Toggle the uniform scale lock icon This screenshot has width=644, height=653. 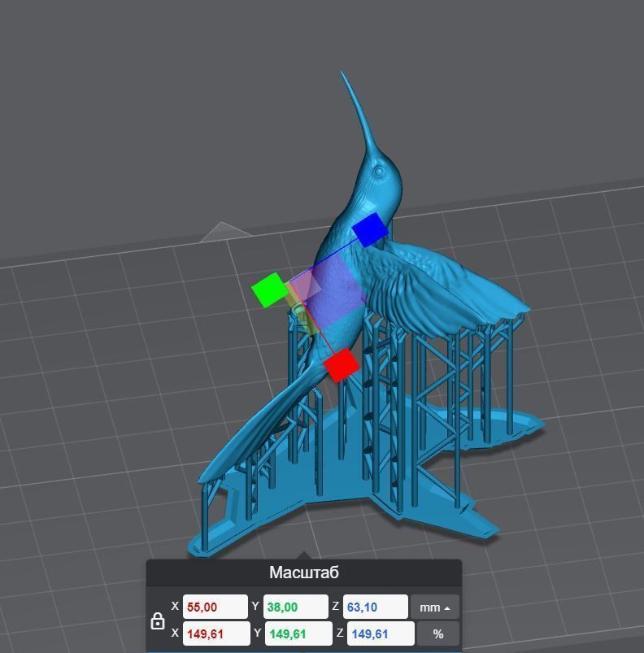click(158, 620)
